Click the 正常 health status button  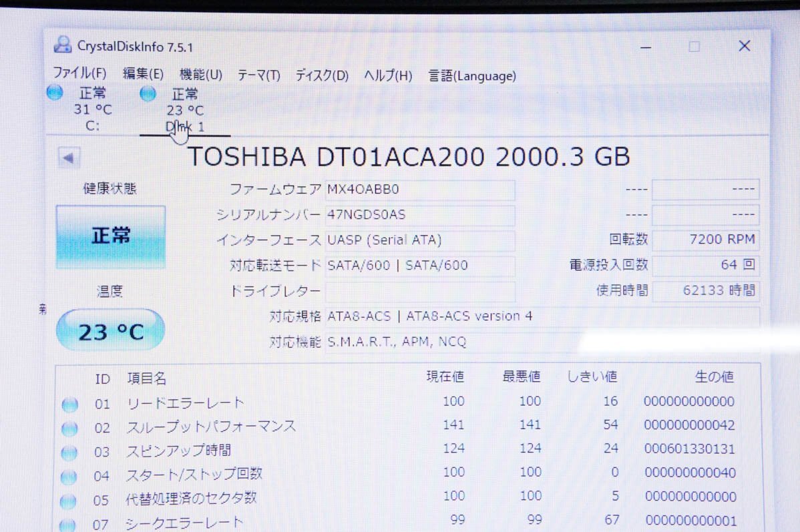click(x=111, y=237)
